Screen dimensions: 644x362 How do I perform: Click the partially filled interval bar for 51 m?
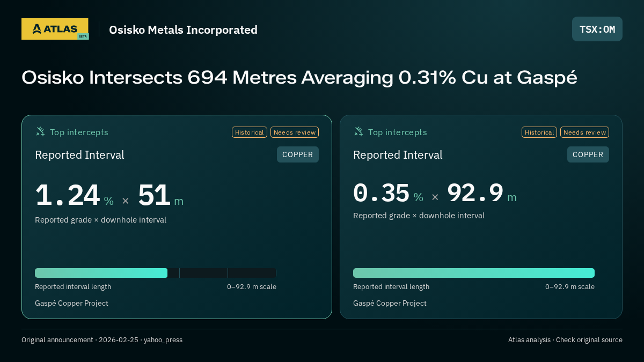156,273
